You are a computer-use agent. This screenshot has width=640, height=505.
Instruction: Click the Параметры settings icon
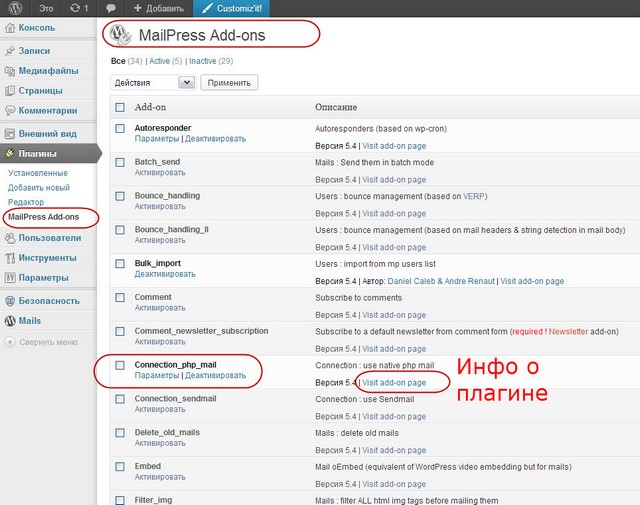point(10,278)
